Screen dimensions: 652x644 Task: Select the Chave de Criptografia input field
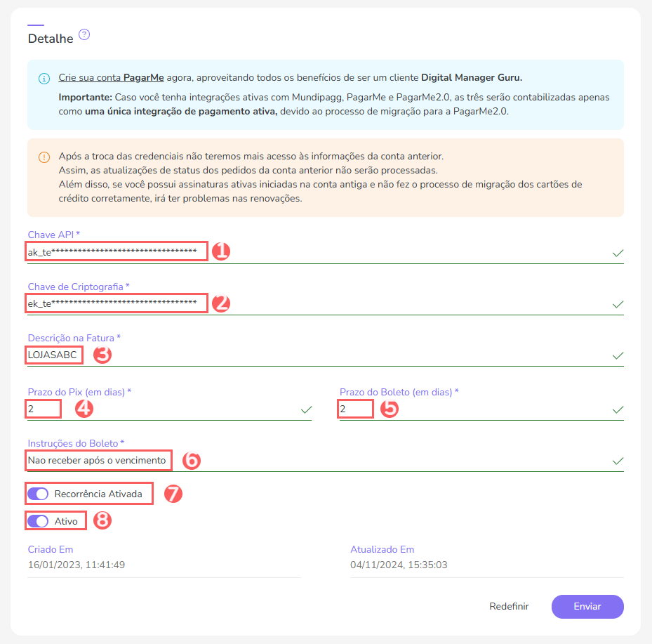click(x=116, y=303)
